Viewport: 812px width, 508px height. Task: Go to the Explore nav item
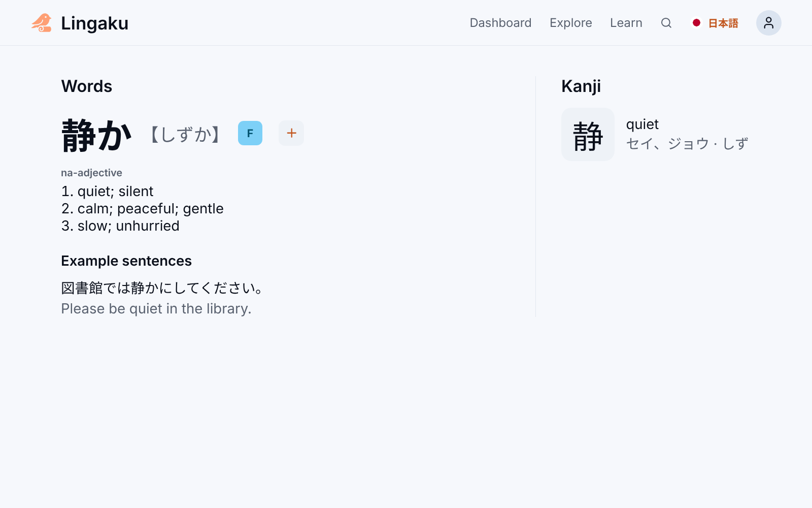tap(571, 23)
